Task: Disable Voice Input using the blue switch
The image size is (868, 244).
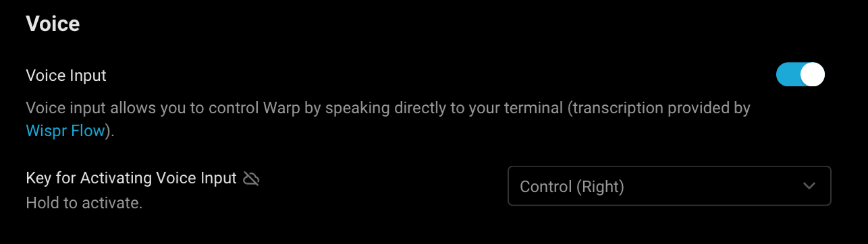Action: click(801, 75)
